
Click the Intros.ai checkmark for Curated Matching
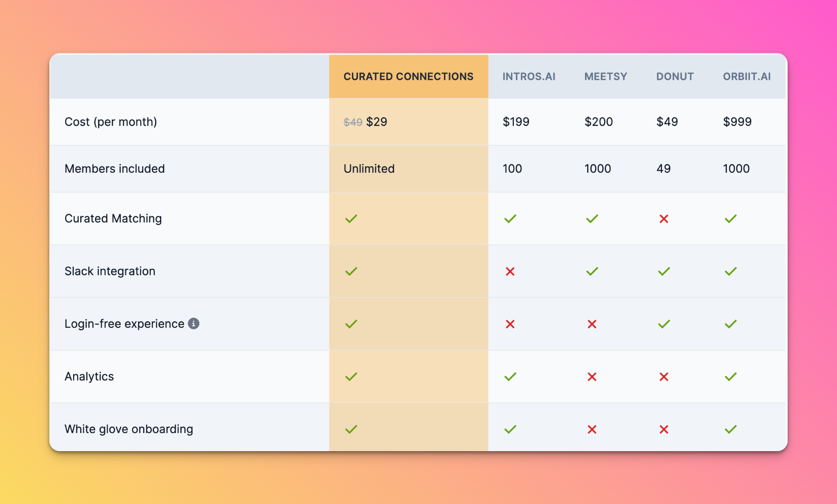510,219
